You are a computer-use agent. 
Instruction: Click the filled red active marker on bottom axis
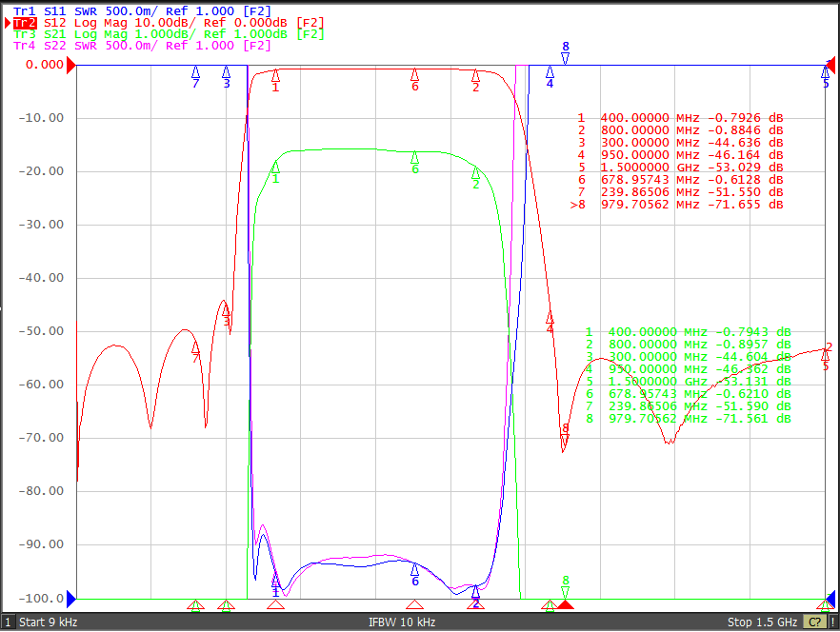pos(565,605)
